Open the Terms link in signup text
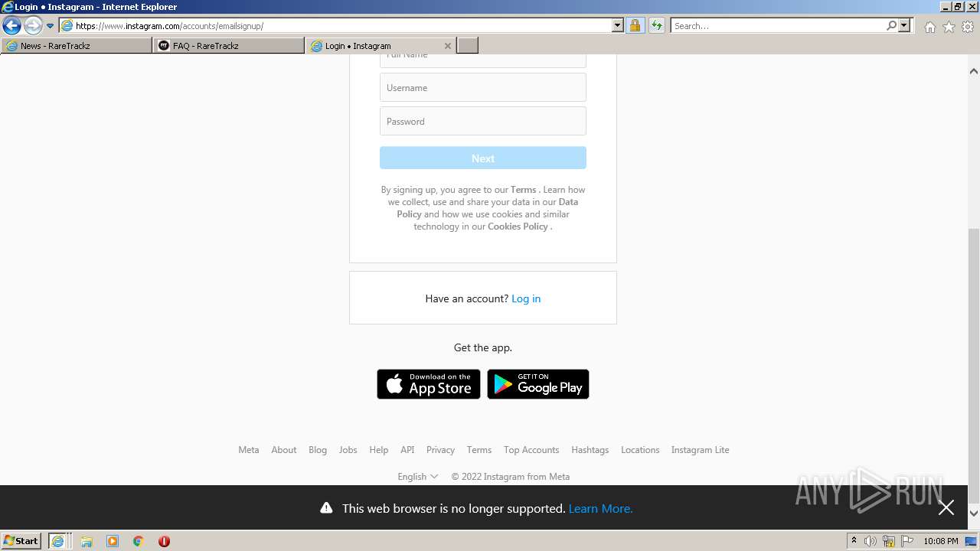The image size is (980, 551). pos(524,190)
